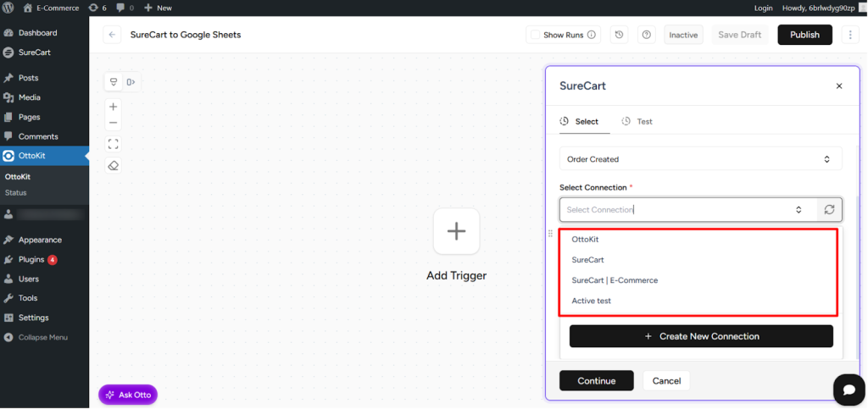Open the three-dot more options menu
This screenshot has height=409, width=868.
[x=849, y=35]
